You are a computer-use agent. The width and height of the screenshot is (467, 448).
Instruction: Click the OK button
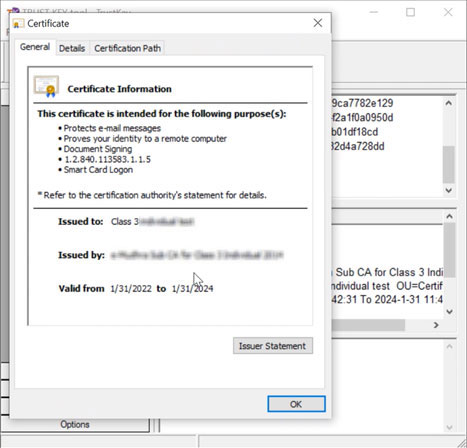coord(296,404)
